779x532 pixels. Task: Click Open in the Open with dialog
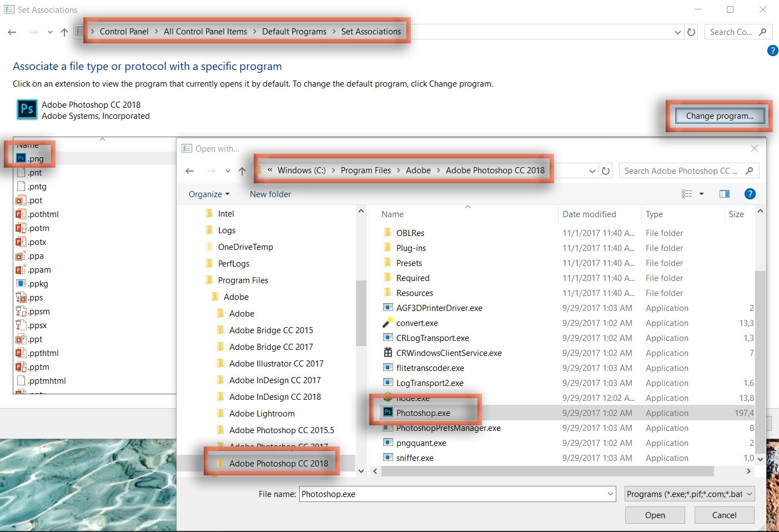655,515
